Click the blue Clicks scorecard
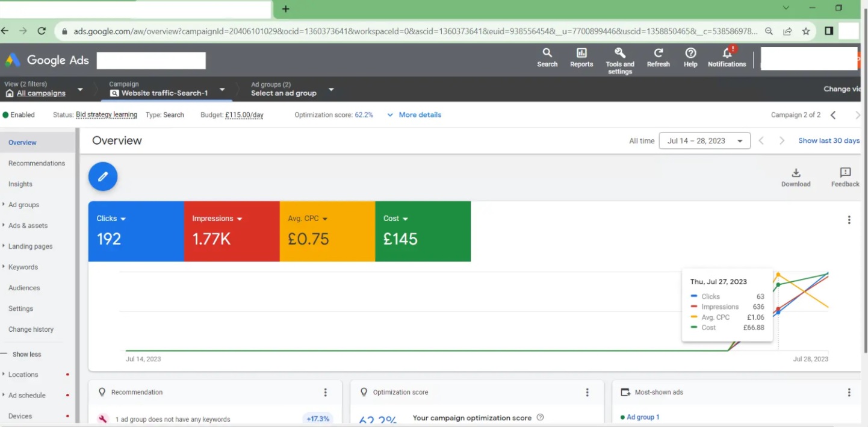868x427 pixels. [x=136, y=231]
